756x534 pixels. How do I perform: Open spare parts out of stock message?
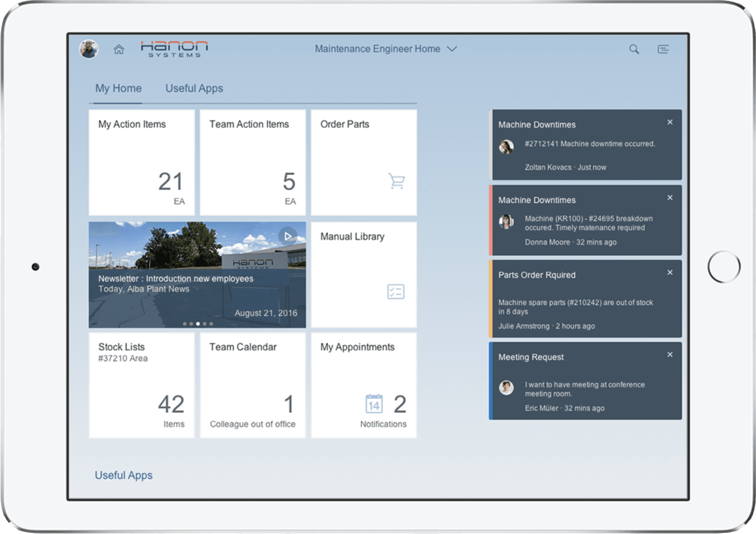[x=576, y=307]
